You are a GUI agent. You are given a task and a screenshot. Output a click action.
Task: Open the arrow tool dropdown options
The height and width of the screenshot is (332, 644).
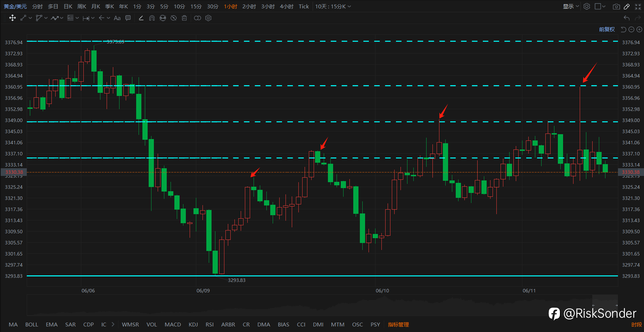pos(108,18)
